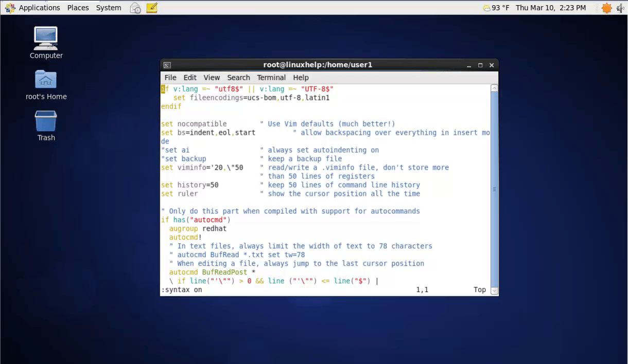Open the Places menu
The width and height of the screenshot is (628, 364).
pos(78,8)
